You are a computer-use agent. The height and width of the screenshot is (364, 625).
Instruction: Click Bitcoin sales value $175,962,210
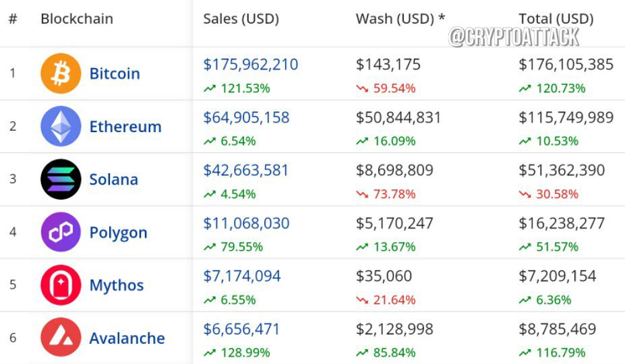pyautogui.click(x=251, y=65)
